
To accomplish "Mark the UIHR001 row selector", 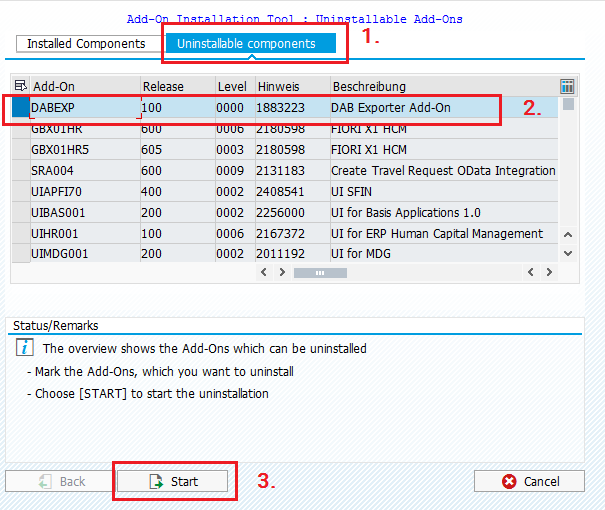I will (20, 233).
